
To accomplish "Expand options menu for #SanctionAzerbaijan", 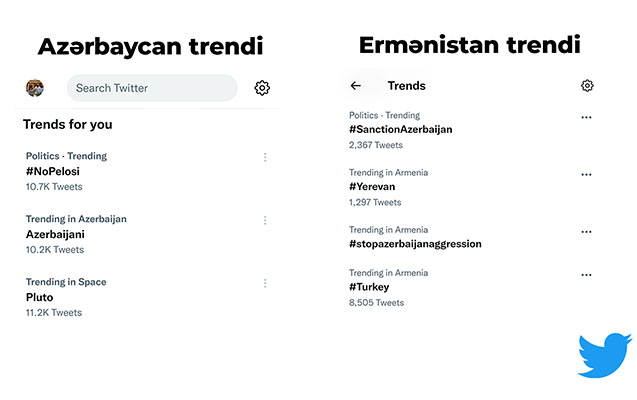I will [586, 117].
